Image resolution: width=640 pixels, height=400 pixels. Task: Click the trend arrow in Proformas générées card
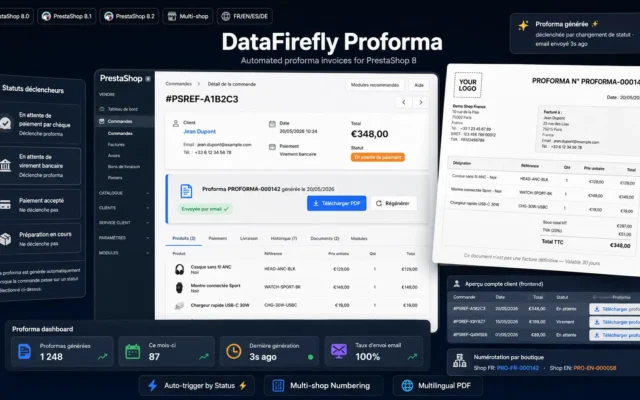(x=102, y=357)
